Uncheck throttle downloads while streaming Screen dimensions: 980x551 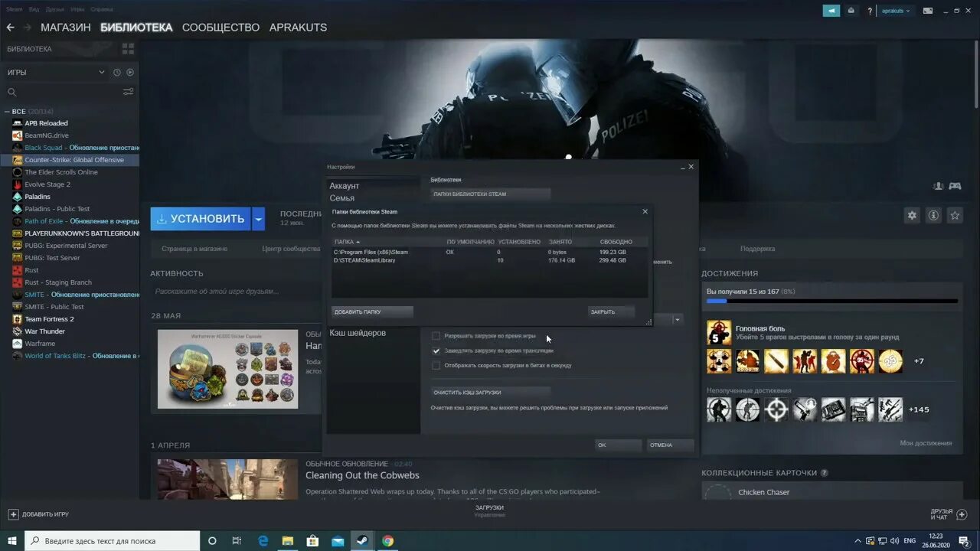[x=436, y=350]
